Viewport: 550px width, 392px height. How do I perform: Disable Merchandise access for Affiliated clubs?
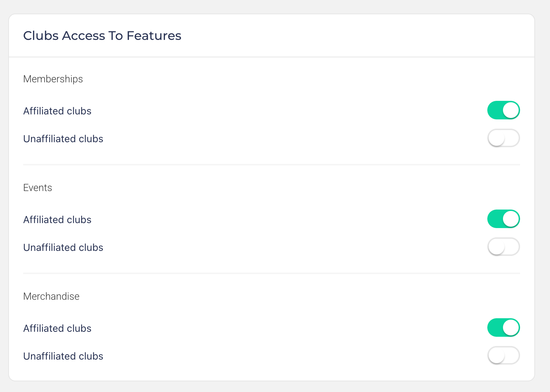coord(503,327)
